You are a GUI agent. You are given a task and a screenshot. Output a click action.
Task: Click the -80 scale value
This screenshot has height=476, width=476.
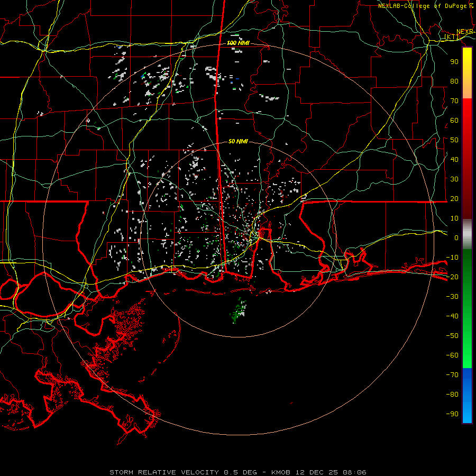tap(452, 395)
